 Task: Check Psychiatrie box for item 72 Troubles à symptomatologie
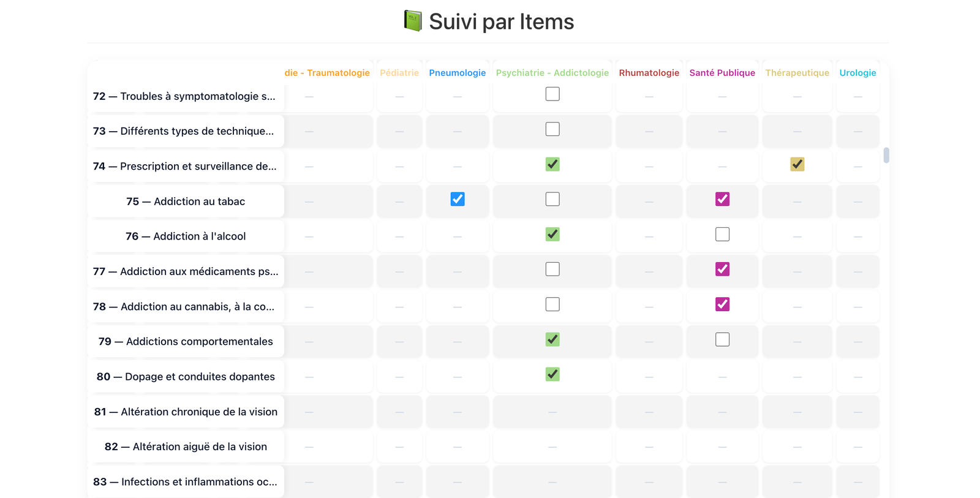552,94
